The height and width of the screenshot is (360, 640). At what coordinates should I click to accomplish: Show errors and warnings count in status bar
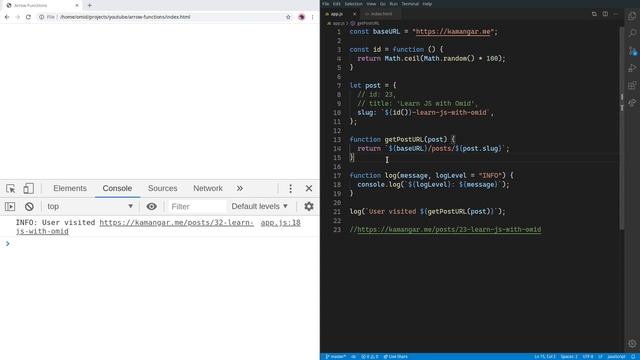click(x=370, y=357)
